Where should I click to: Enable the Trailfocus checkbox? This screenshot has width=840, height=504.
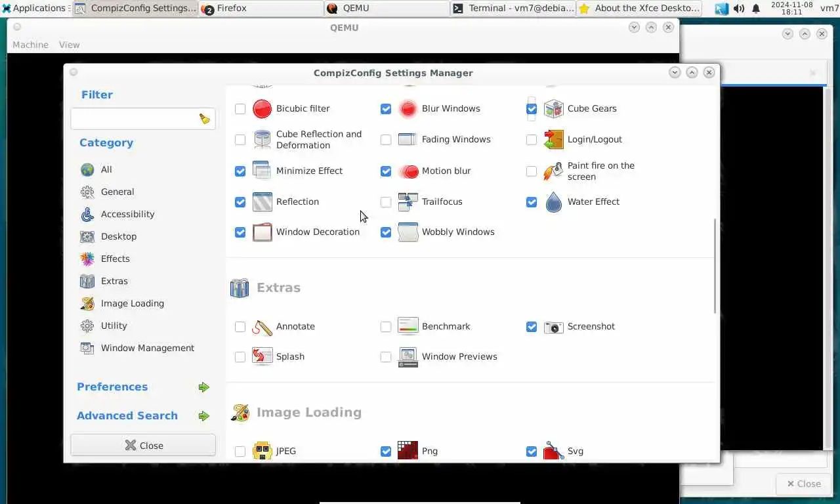tap(386, 202)
